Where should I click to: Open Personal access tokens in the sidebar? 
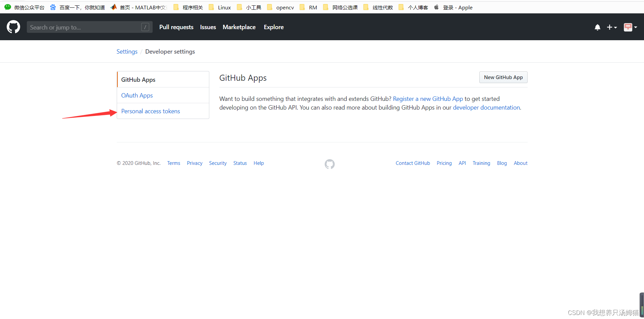pos(163,111)
